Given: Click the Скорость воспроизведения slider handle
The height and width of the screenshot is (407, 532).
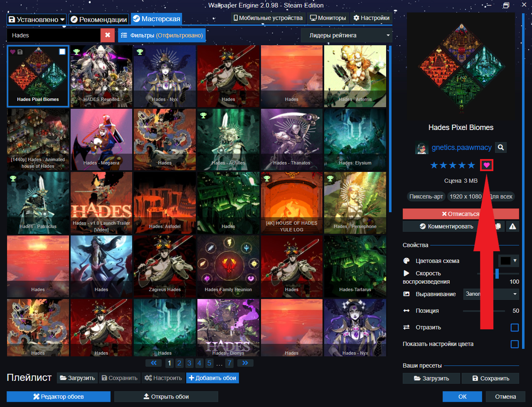Looking at the screenshot, I should click(x=497, y=273).
